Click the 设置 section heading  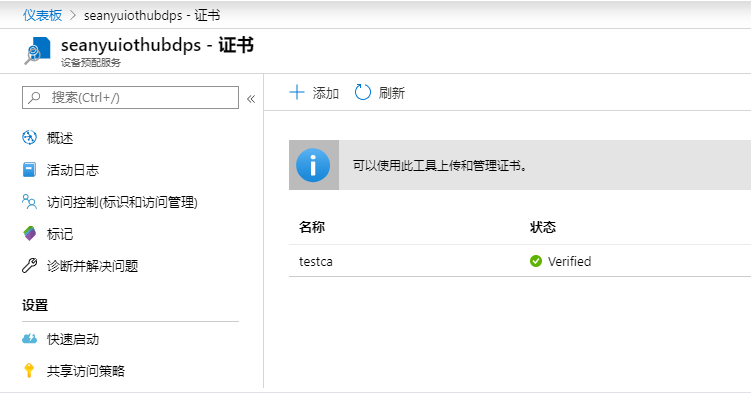pos(35,305)
